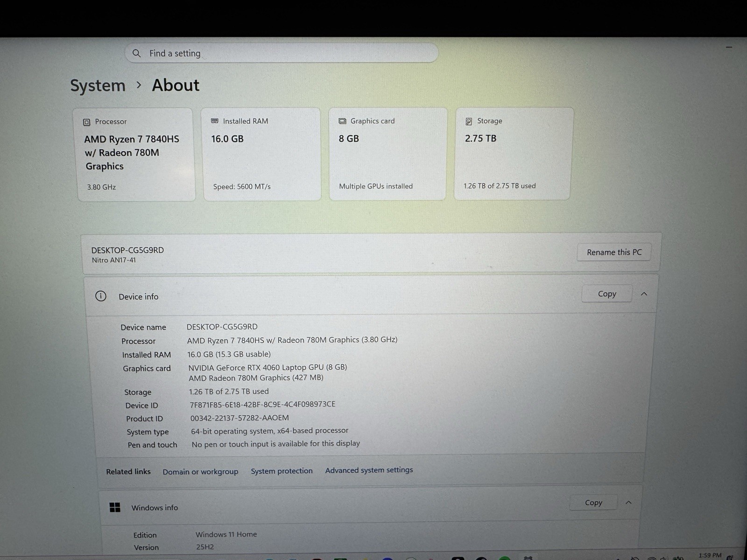747x560 pixels.
Task: Open the Domain or workgroup link
Action: point(200,472)
